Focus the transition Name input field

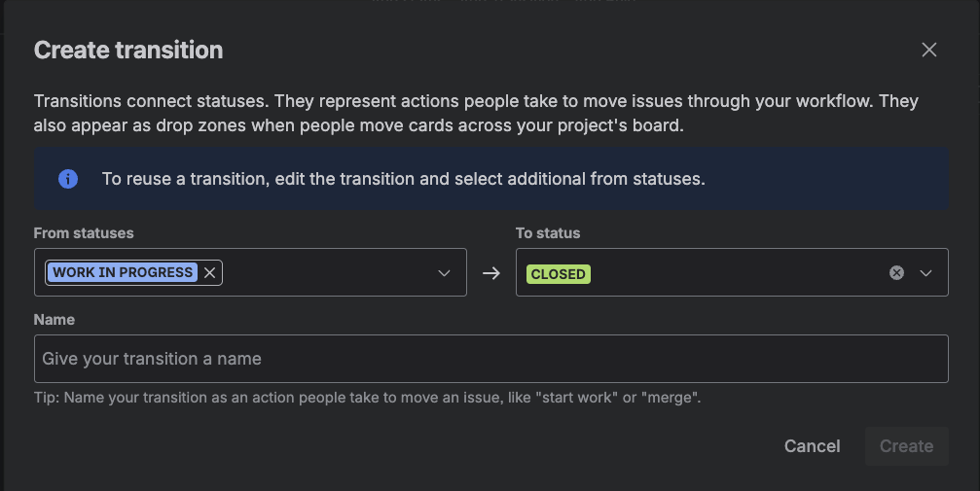point(490,359)
